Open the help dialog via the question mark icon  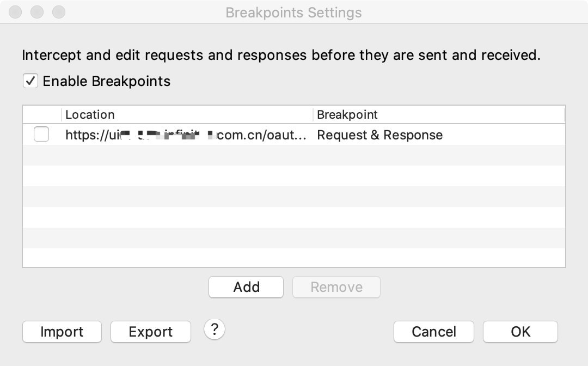point(215,330)
